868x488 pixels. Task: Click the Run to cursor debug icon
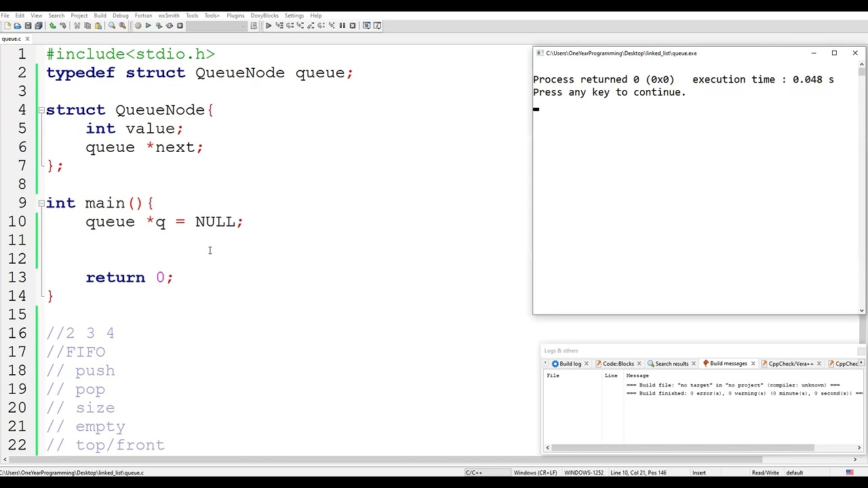click(279, 26)
